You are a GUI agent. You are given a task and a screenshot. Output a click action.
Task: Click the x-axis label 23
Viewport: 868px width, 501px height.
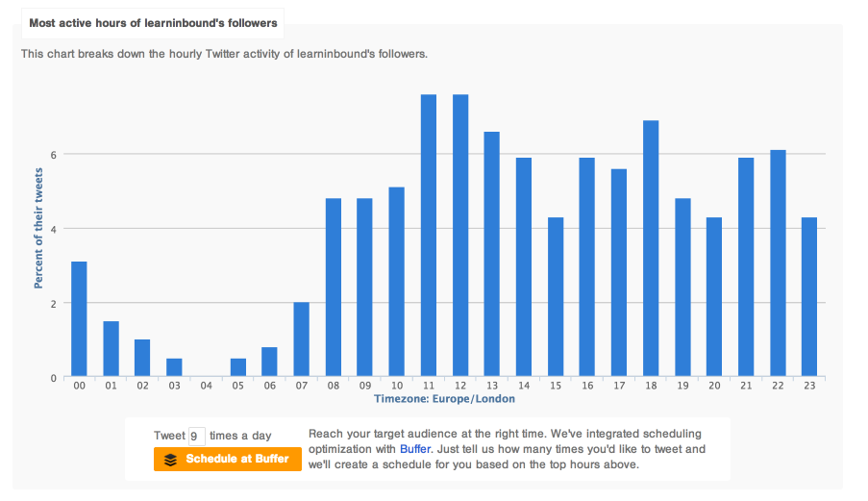click(x=809, y=386)
